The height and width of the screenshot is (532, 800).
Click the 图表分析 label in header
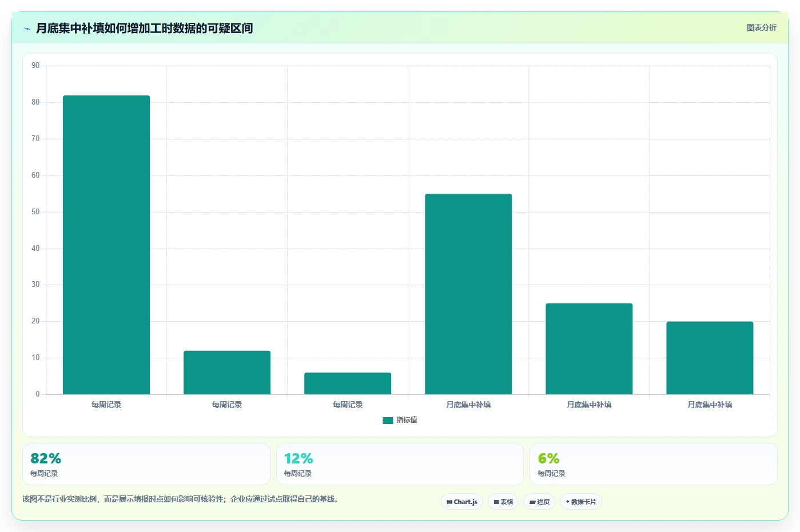point(761,27)
